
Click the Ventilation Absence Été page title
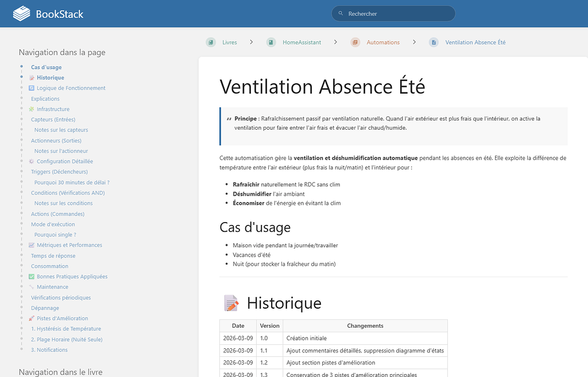[323, 87]
